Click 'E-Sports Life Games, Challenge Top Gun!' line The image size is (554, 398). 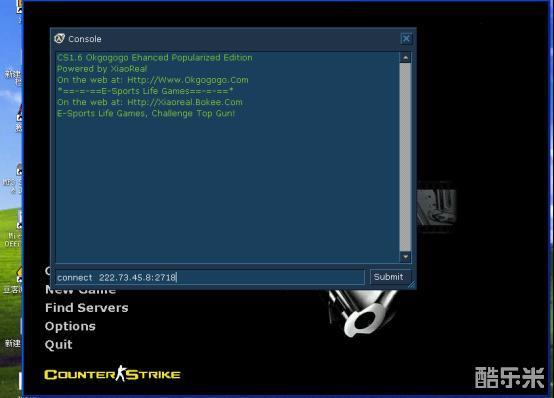click(146, 113)
